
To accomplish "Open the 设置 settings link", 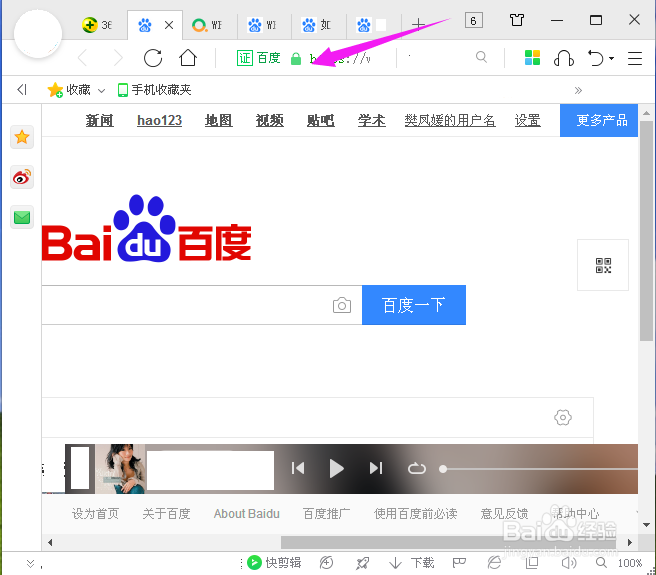I will (x=528, y=121).
